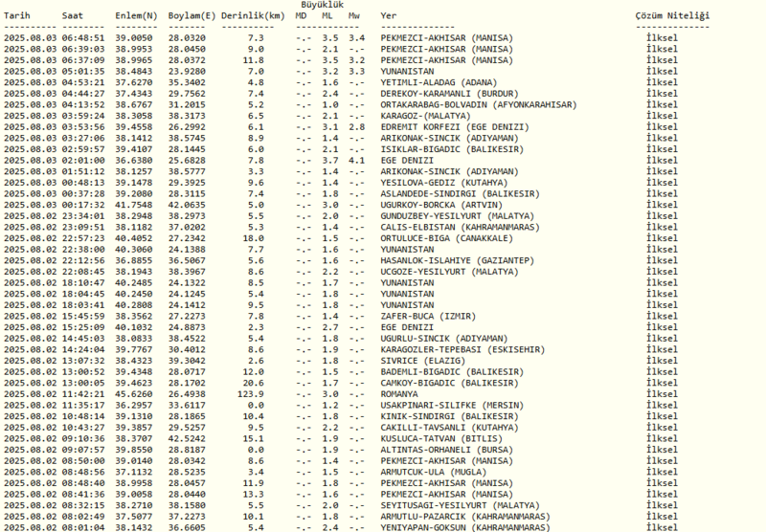Click the time value 22:38:00

point(83,250)
